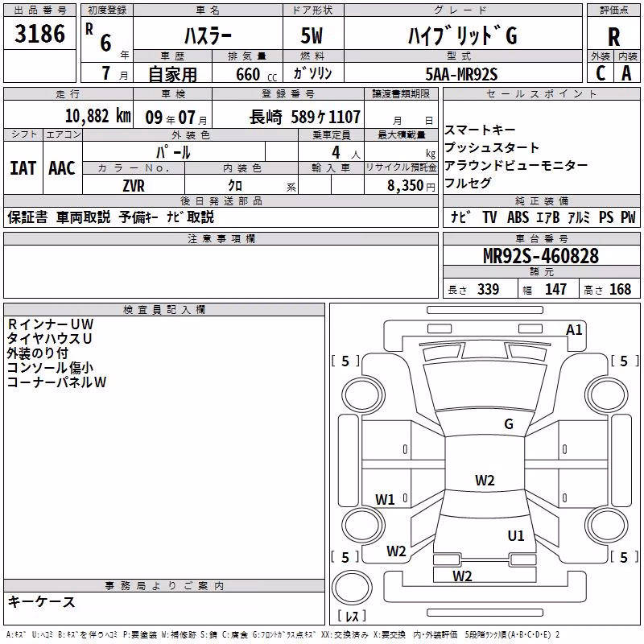Select first registration month 7 月
The width and height of the screenshot is (644, 644).
[114, 73]
